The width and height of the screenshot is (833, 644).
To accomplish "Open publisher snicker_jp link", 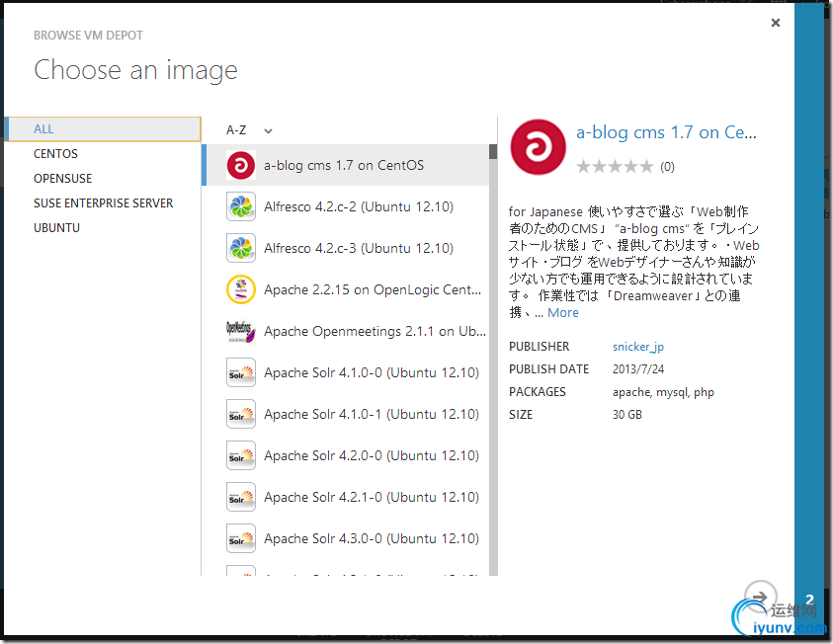I will (x=639, y=347).
